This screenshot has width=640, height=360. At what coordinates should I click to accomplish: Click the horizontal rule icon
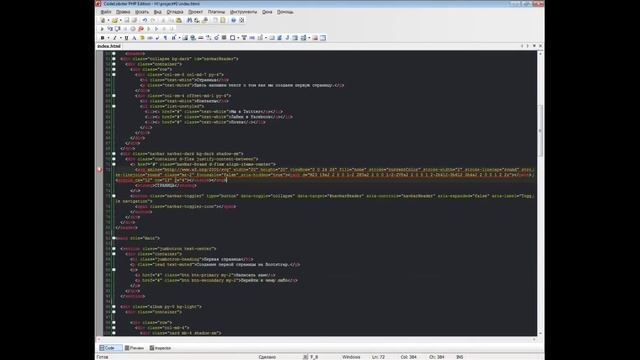point(200,38)
